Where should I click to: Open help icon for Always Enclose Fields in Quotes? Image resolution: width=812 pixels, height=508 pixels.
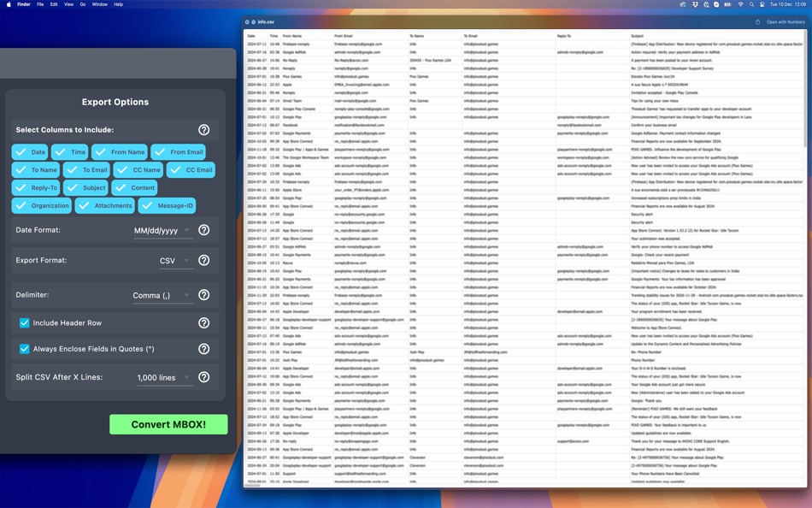coord(204,349)
